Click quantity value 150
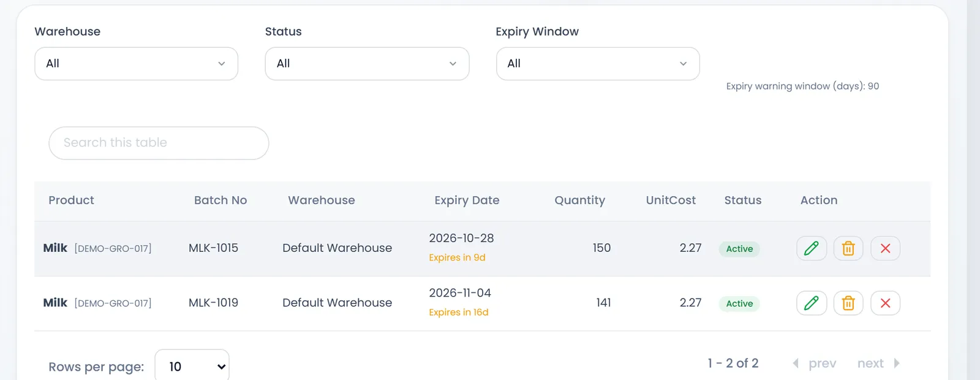Image resolution: width=980 pixels, height=380 pixels. tap(601, 248)
